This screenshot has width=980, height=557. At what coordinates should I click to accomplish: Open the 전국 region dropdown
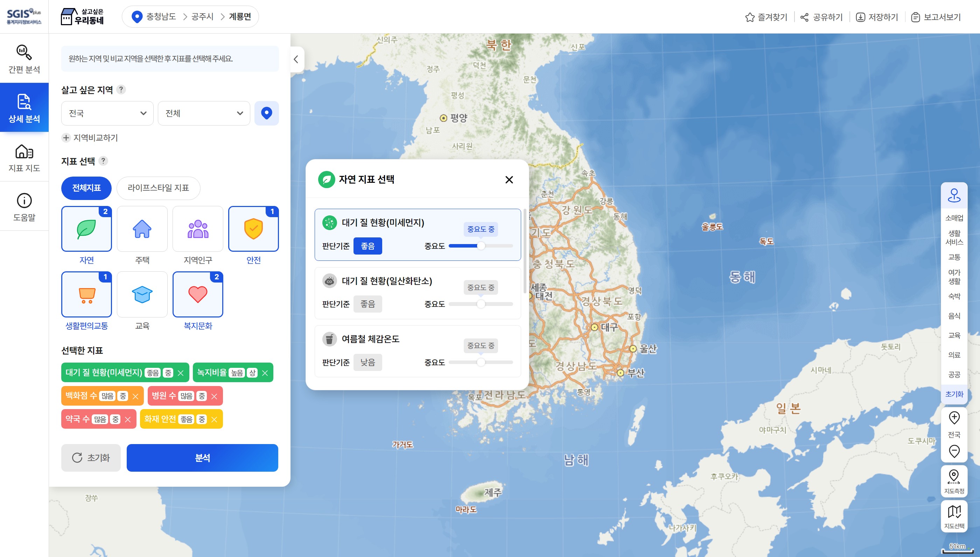107,113
